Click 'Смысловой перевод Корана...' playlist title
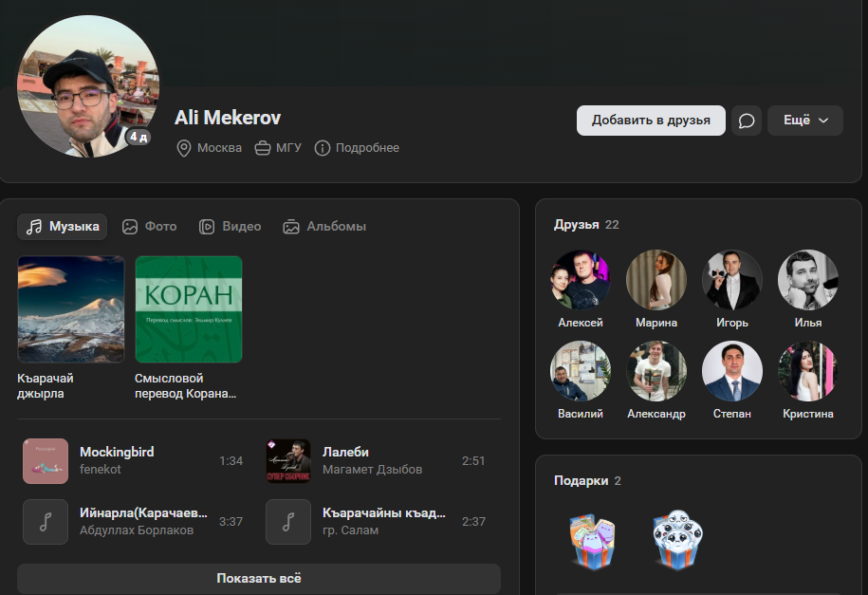Image resolution: width=868 pixels, height=595 pixels. tap(185, 385)
